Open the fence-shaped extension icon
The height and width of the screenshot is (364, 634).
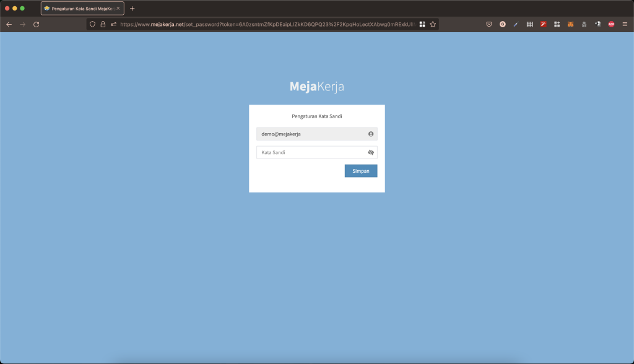click(530, 24)
